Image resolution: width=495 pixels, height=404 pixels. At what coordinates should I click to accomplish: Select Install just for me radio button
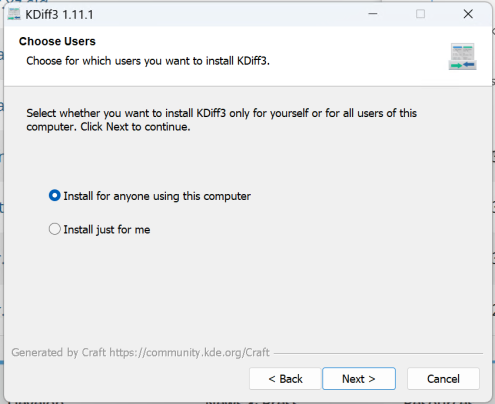(55, 229)
